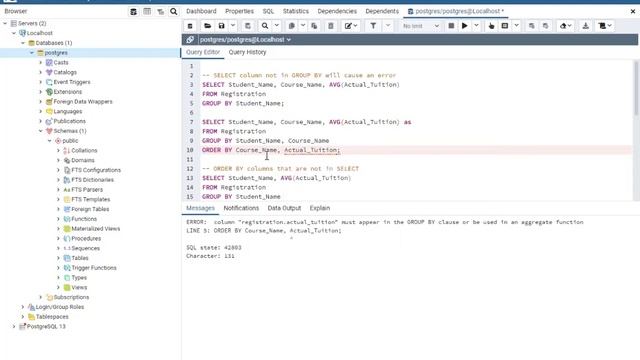Open the postgres/postgres@Localhost connection dropdown

(x=245, y=40)
